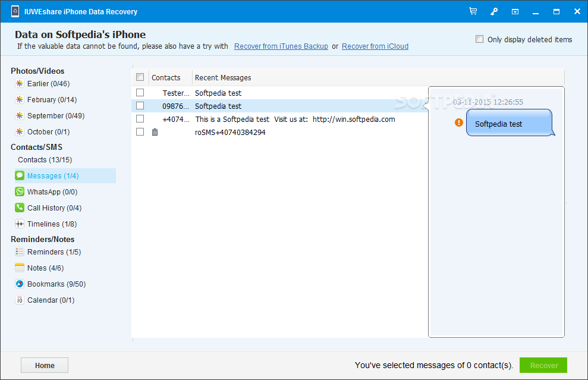Open February (0/14) photos category
588x380 pixels.
(x=52, y=100)
